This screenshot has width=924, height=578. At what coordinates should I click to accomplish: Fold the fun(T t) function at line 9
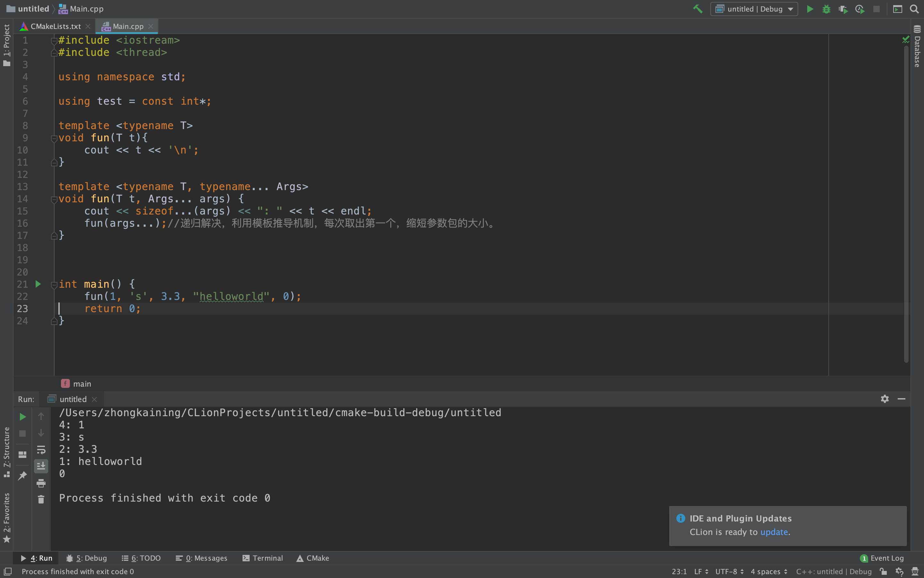(54, 138)
